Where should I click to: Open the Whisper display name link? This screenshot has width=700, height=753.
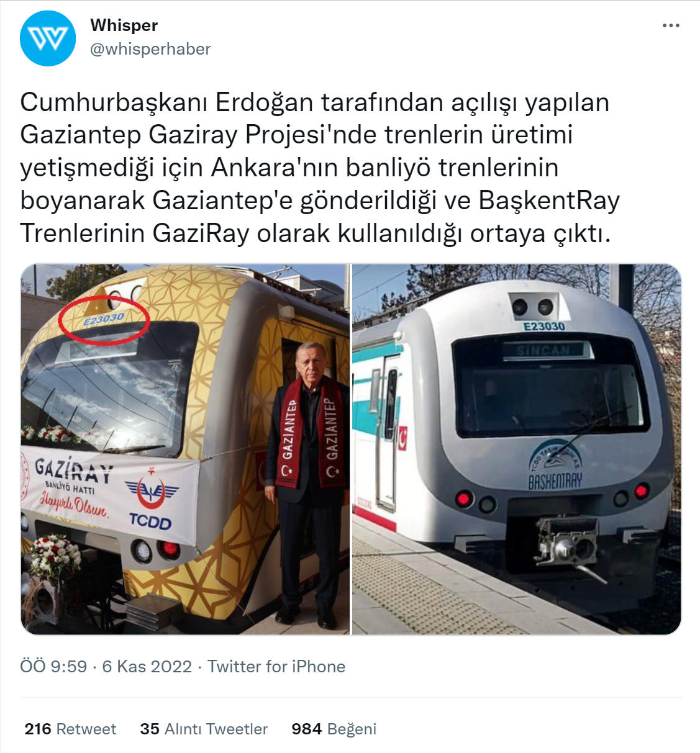[124, 25]
